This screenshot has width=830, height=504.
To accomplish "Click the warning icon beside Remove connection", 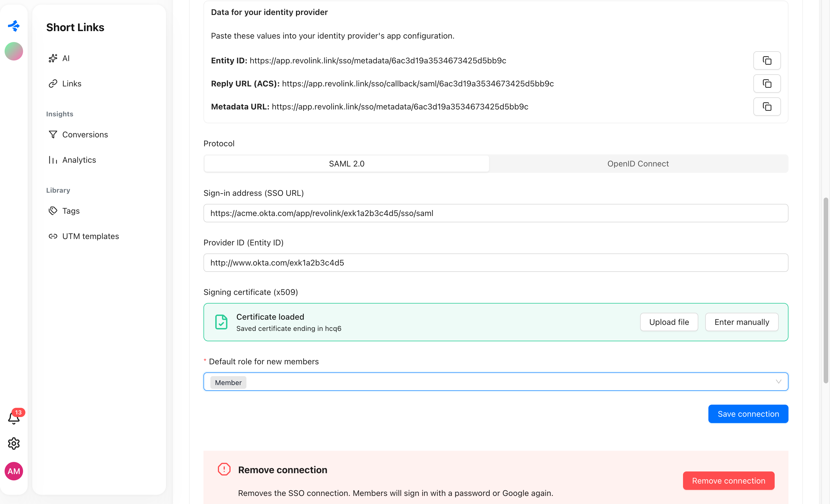I will coord(224,469).
